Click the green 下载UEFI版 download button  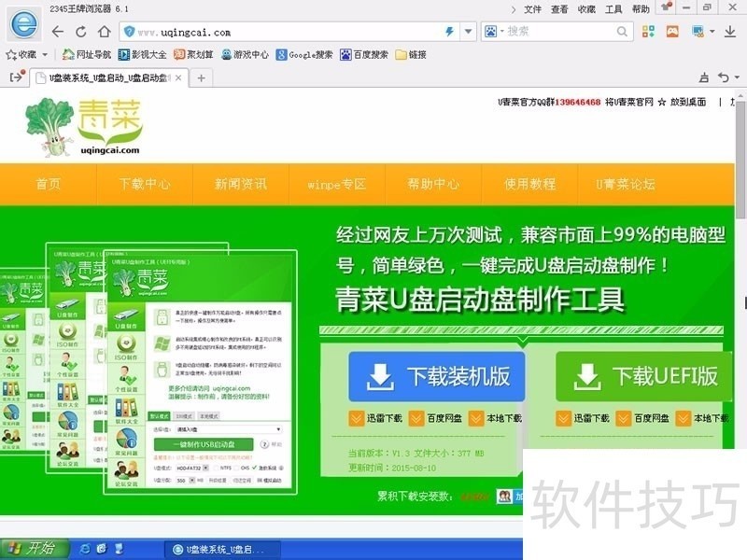[x=643, y=376]
